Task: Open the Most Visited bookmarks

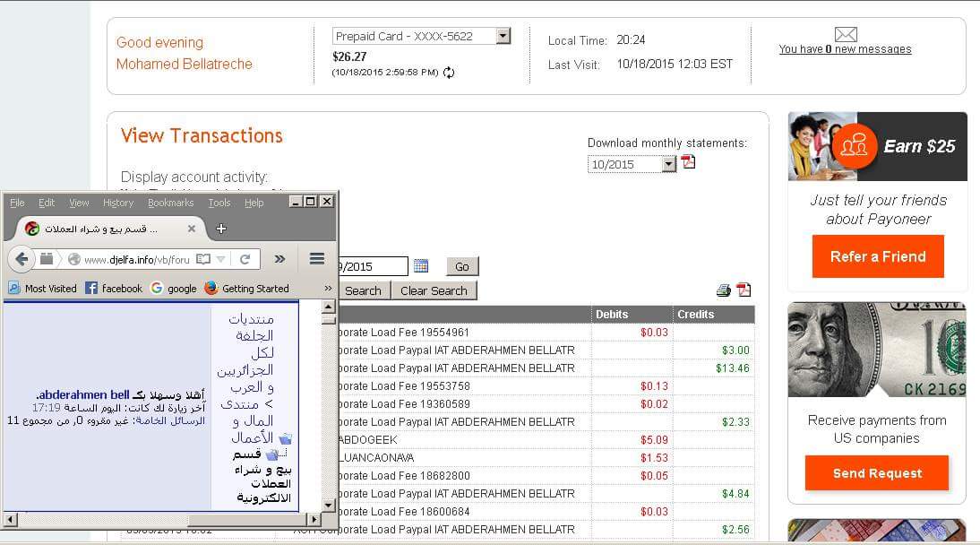Action: [x=42, y=289]
